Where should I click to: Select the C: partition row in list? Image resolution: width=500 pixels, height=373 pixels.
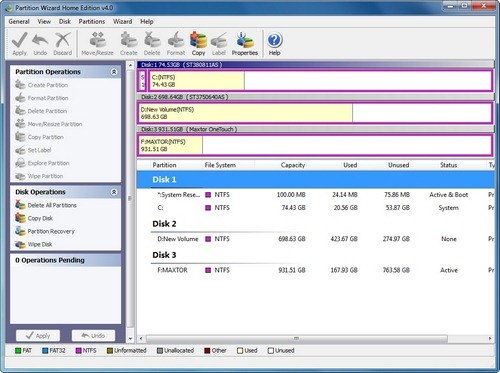pyautogui.click(x=315, y=208)
